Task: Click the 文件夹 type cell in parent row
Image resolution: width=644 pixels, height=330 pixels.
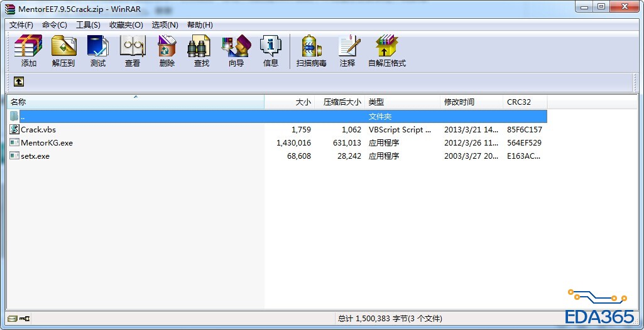Action: [380, 117]
